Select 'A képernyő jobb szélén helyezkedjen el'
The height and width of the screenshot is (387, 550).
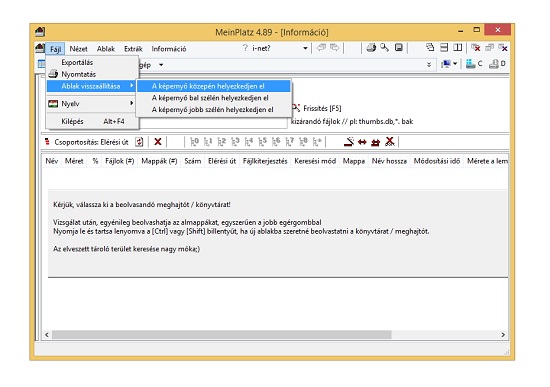coord(214,110)
